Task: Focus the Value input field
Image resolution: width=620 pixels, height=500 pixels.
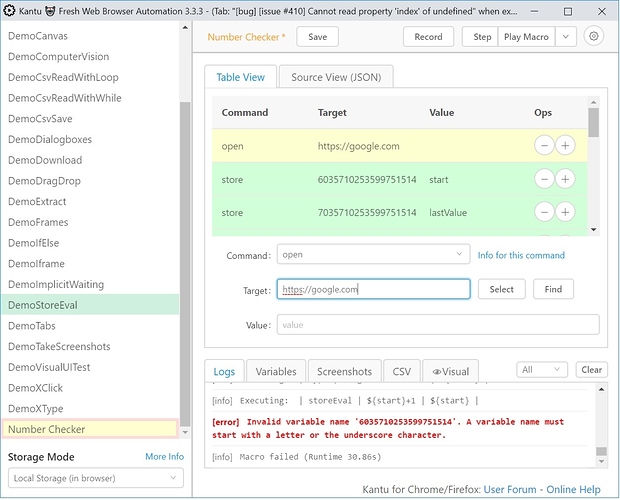Action: pyautogui.click(x=438, y=325)
